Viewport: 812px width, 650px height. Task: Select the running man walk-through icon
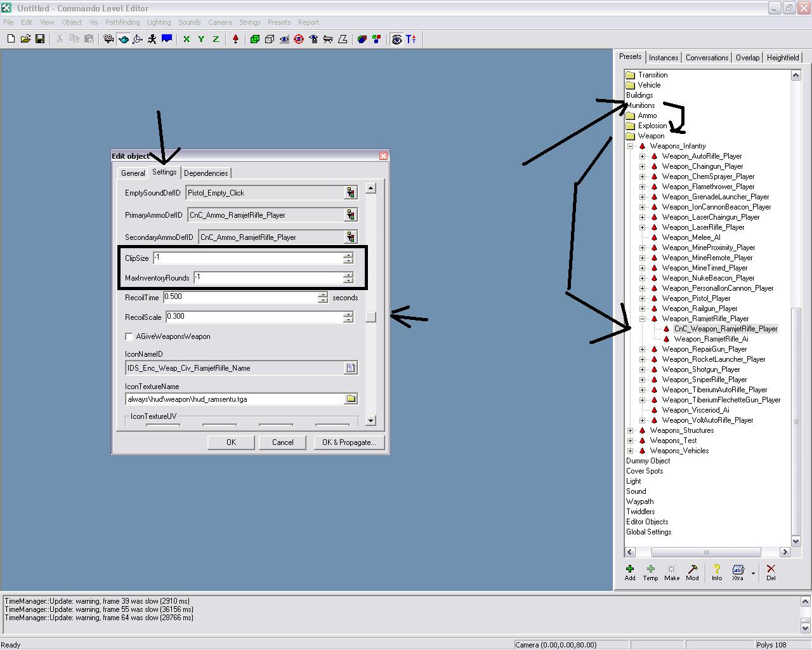pos(152,39)
